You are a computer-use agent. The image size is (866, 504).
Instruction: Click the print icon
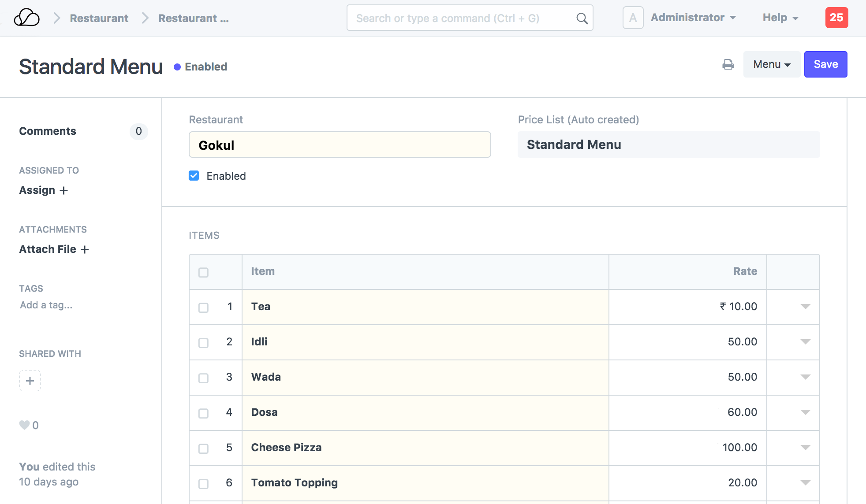click(x=728, y=65)
